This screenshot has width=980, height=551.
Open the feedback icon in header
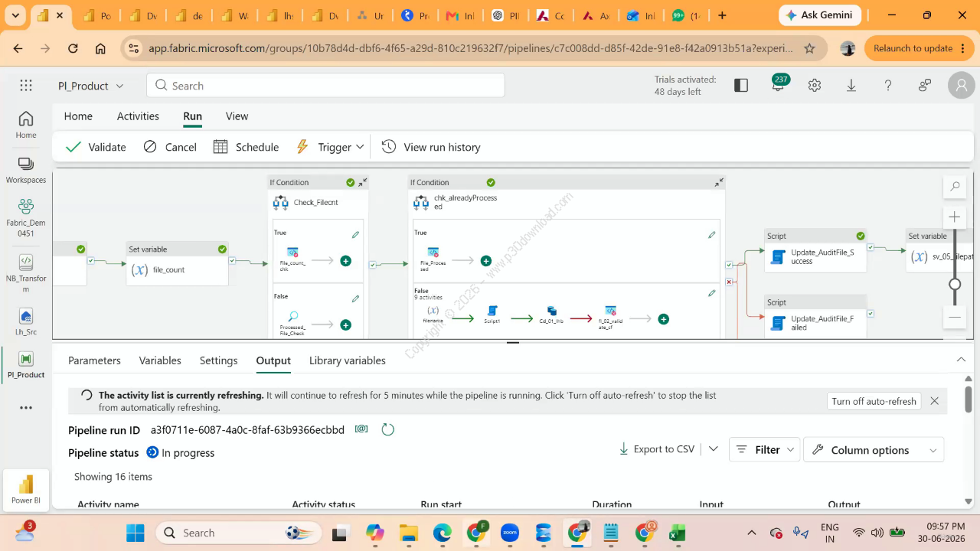coord(925,86)
